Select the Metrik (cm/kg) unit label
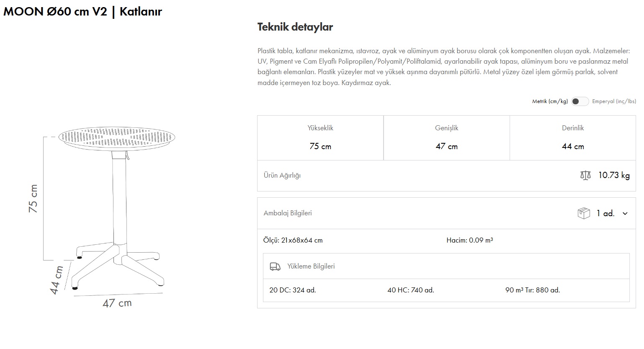This screenshot has height=349, width=644. click(550, 101)
